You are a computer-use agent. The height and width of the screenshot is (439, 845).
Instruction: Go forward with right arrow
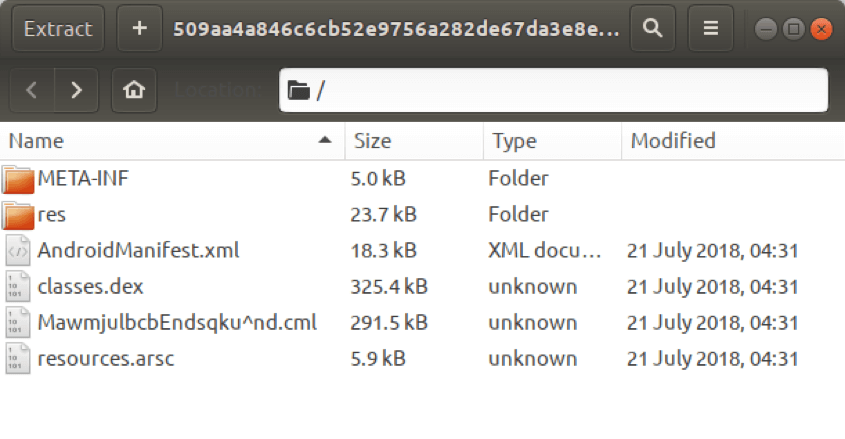76,90
